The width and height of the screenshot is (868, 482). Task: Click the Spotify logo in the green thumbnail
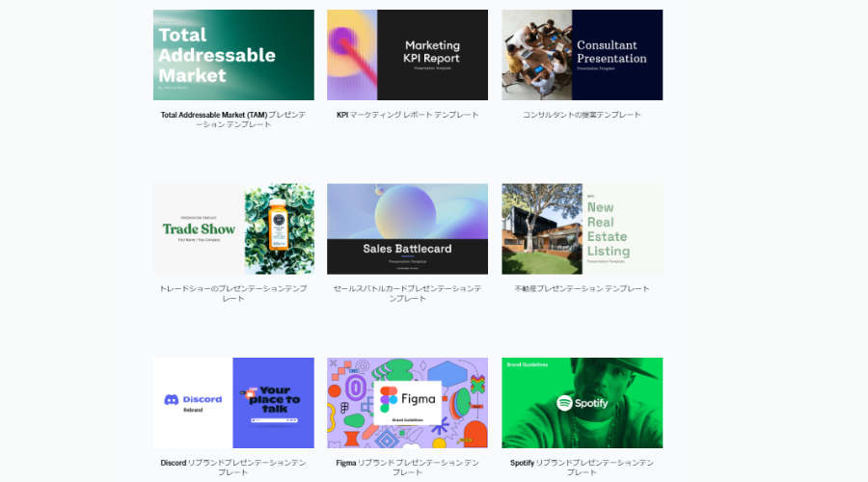582,403
